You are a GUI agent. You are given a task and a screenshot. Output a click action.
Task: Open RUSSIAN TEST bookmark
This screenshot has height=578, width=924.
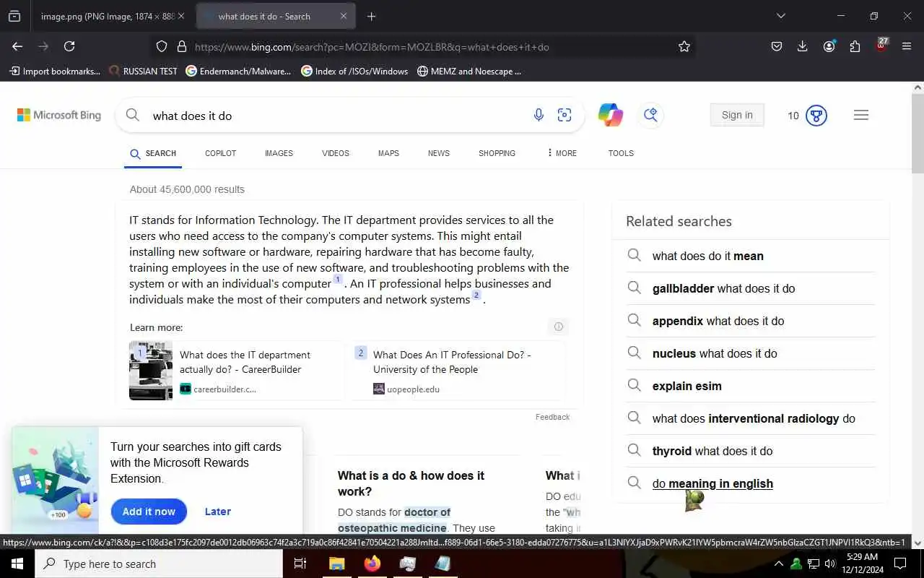(143, 71)
